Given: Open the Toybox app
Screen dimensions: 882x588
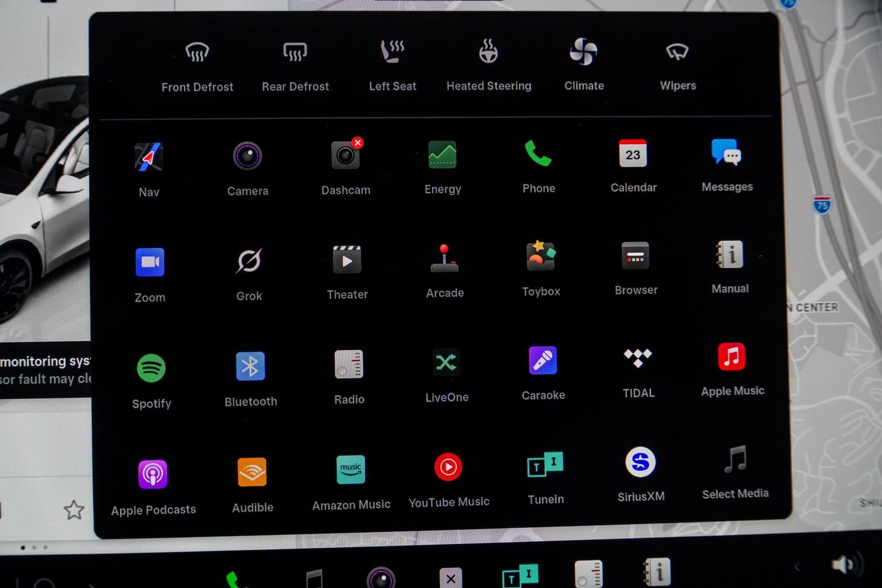Looking at the screenshot, I should tap(541, 256).
